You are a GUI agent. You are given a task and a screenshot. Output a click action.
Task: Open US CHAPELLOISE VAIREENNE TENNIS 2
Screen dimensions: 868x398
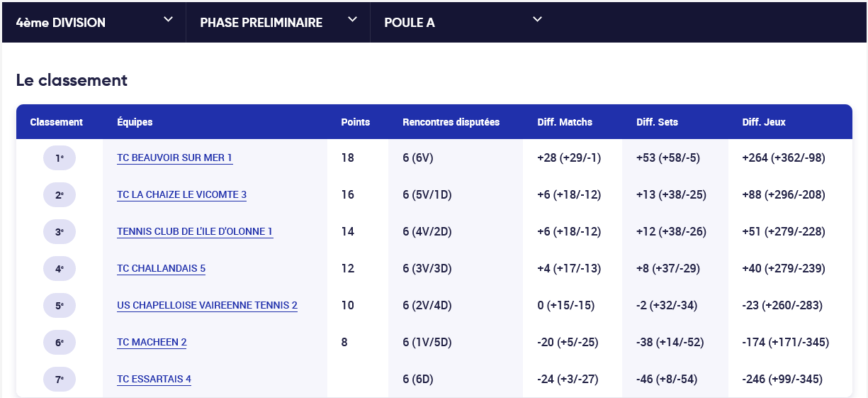pyautogui.click(x=207, y=306)
